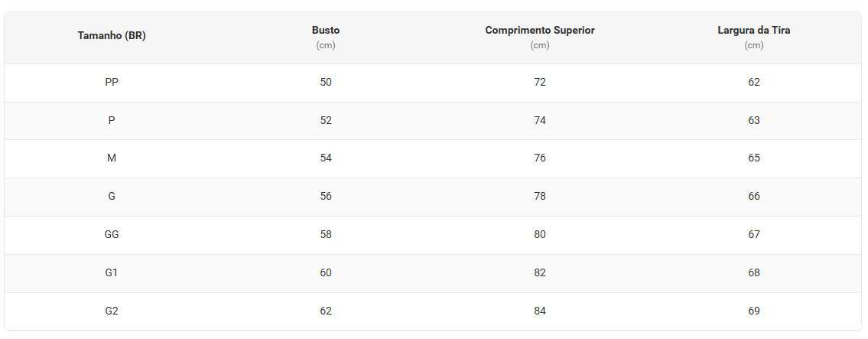Click the Largura da Tira header
This screenshot has width=868, height=339.
tap(754, 31)
